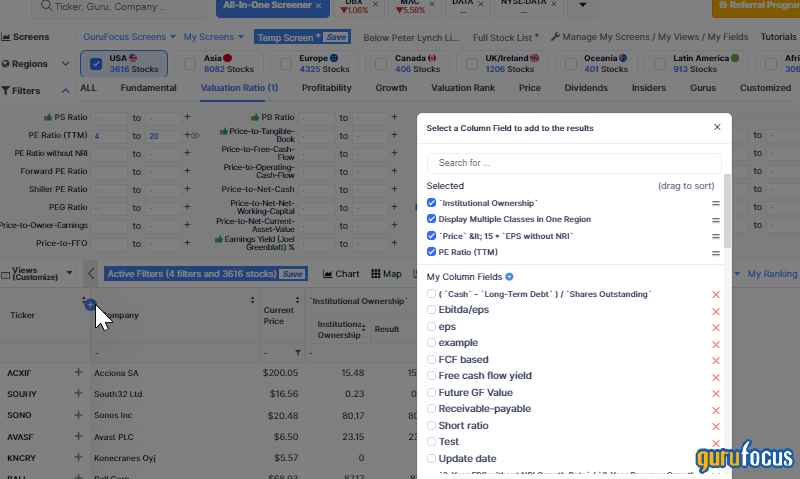This screenshot has width=800, height=479.
Task: Save the Temp Screen
Action: coord(336,37)
